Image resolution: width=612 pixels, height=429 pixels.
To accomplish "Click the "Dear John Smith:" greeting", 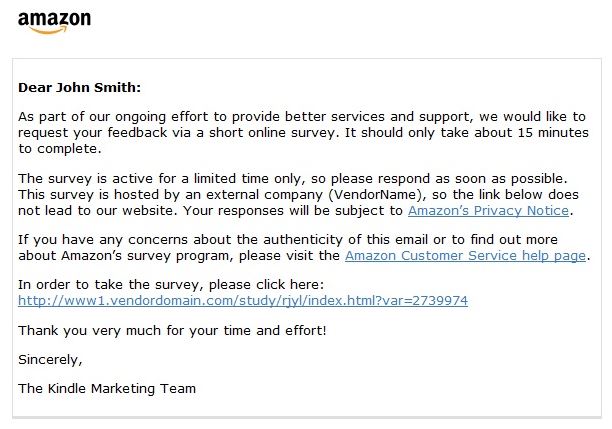I will pyautogui.click(x=80, y=87).
